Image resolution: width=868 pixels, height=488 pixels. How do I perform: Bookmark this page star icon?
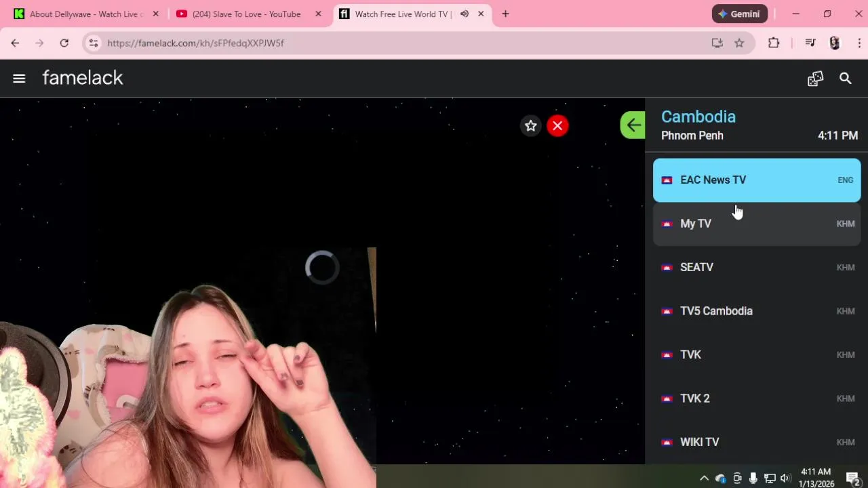click(x=739, y=43)
